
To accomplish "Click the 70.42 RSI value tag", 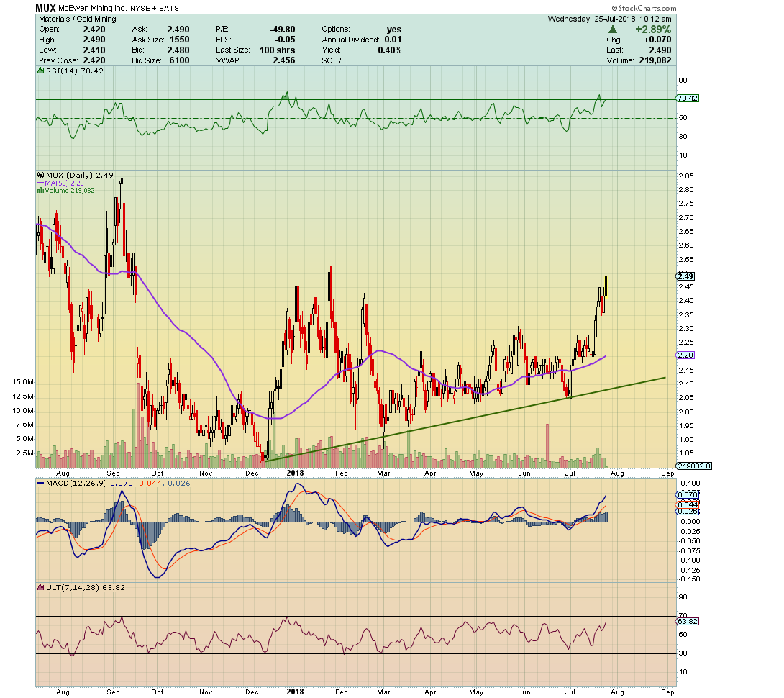I will 685,98.
